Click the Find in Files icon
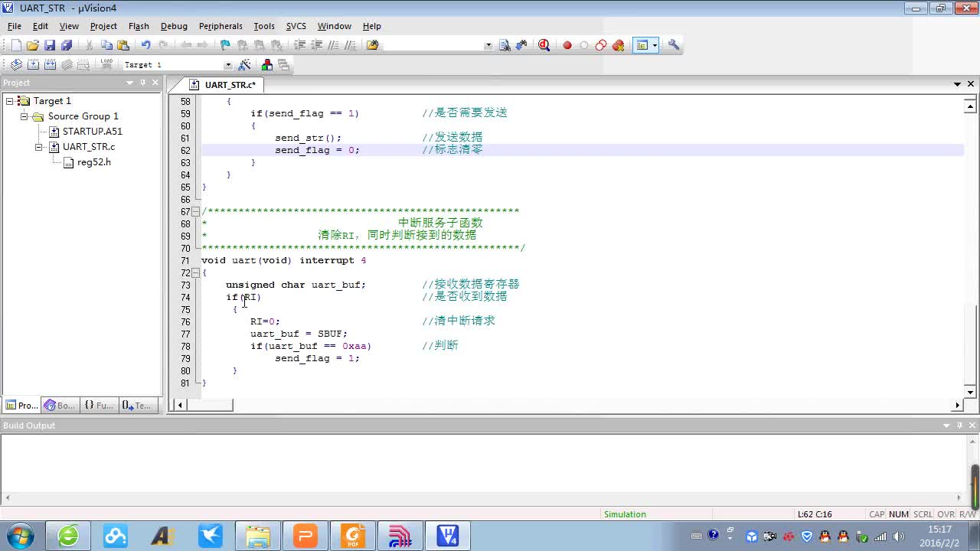Screen dimensions: 980x551 point(372,45)
